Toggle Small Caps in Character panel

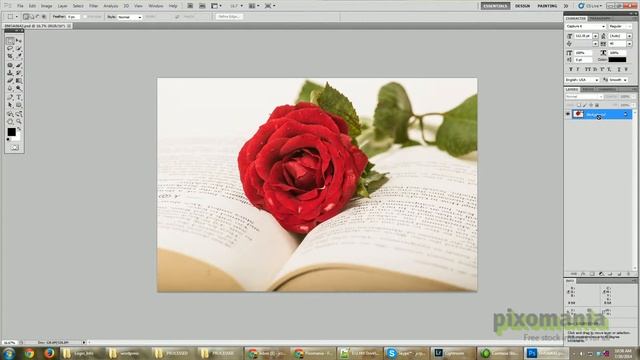[x=595, y=69]
